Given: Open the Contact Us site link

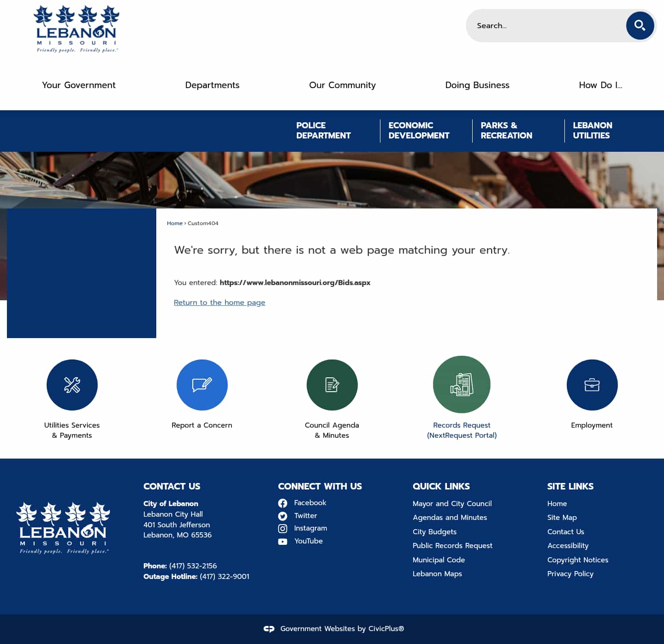Looking at the screenshot, I should point(566,532).
